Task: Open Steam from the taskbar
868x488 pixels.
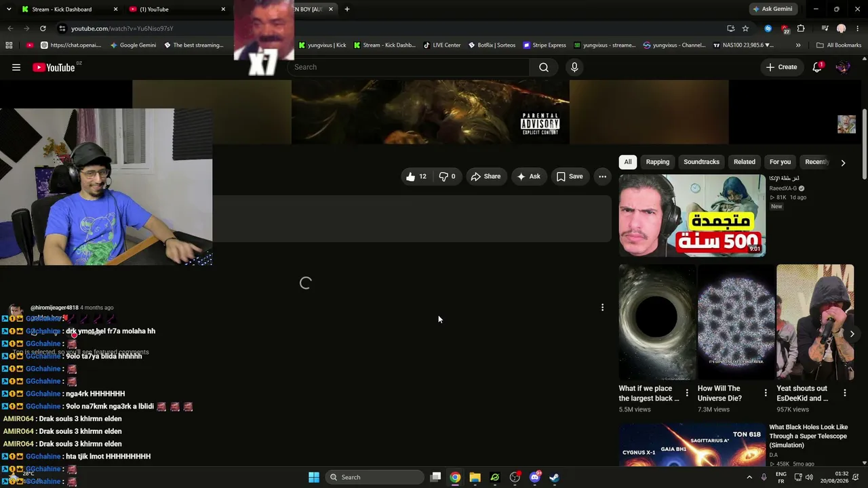Action: (x=554, y=477)
